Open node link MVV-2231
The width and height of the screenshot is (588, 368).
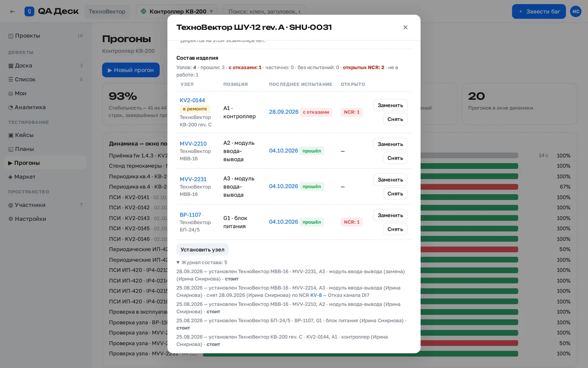193,179
